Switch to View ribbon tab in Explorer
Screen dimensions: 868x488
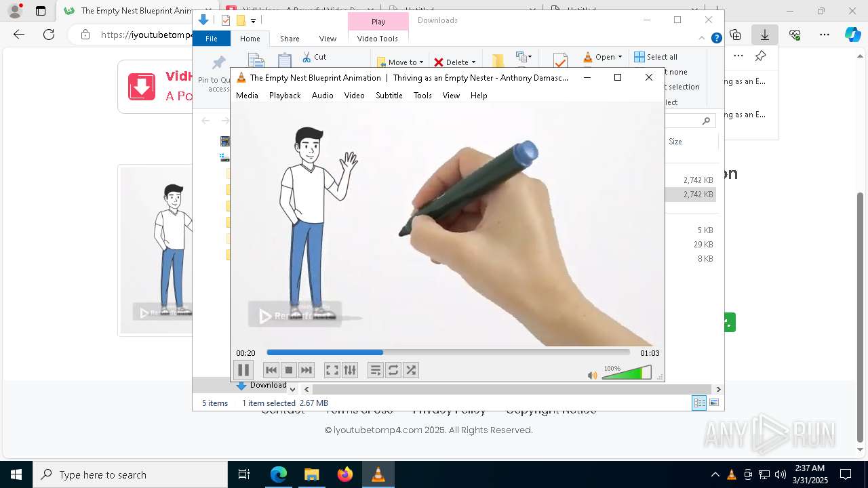click(x=328, y=39)
